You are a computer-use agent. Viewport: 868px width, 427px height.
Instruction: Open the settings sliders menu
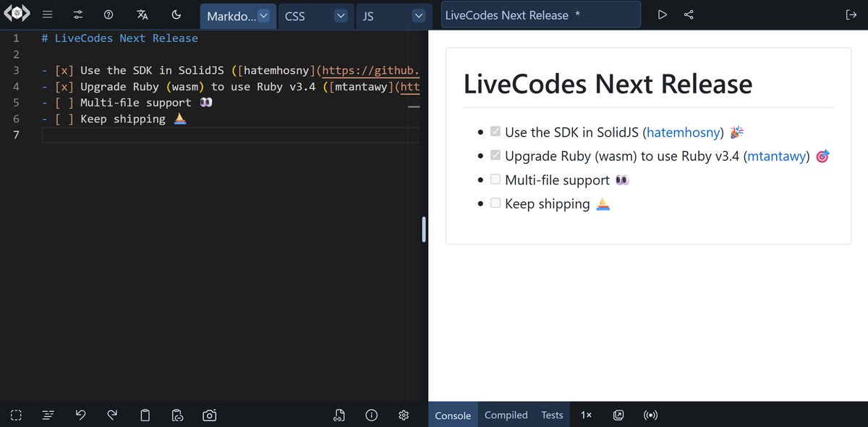(x=78, y=14)
